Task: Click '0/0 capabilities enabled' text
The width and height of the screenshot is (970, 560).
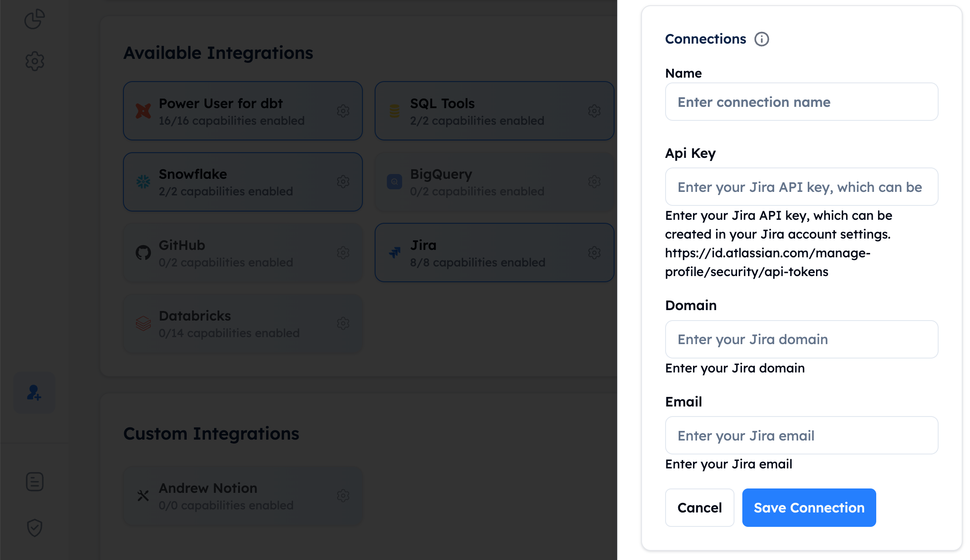Action: (x=226, y=505)
